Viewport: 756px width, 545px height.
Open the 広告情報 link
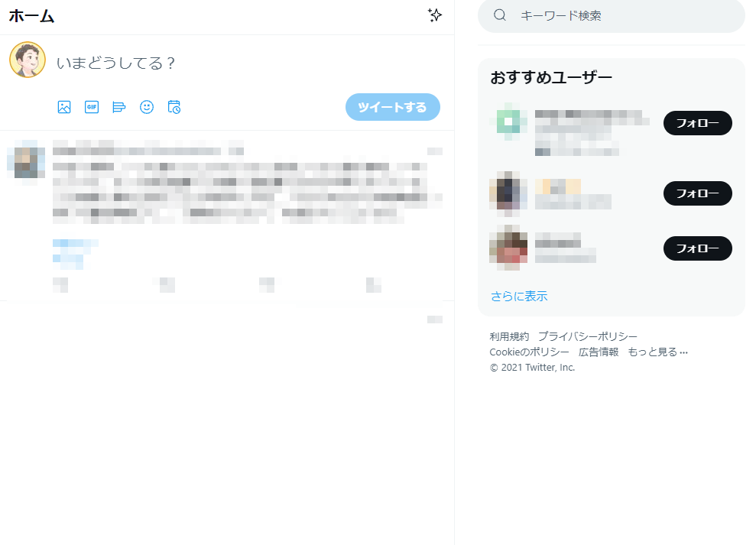599,352
